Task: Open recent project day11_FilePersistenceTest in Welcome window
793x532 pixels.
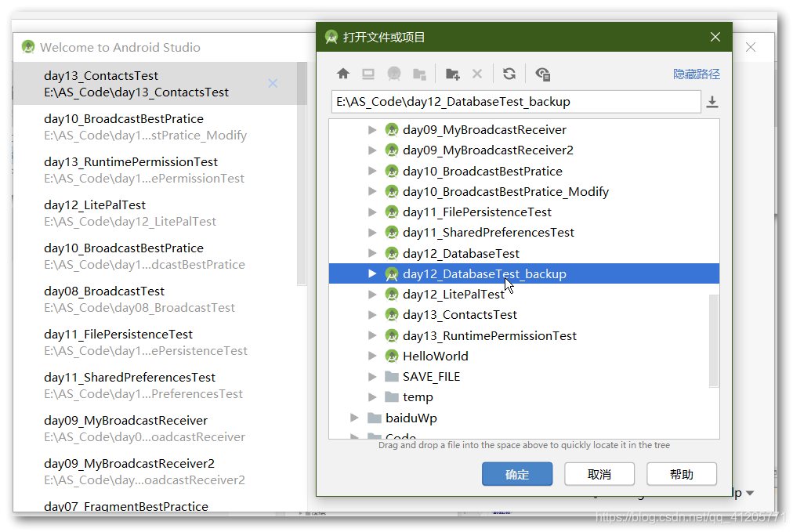Action: pos(154,342)
